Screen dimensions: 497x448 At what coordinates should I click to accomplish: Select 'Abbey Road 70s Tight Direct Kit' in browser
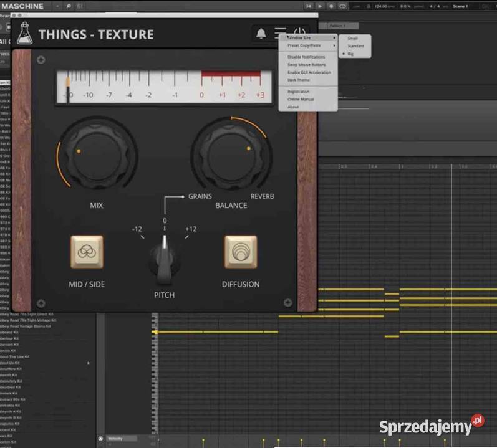point(27,315)
